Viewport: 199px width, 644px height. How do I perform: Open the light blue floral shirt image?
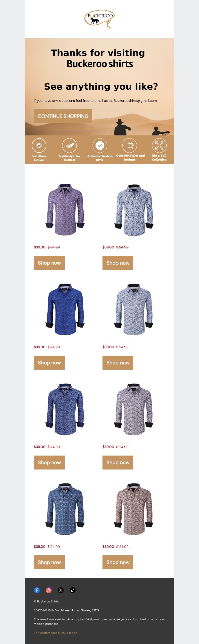coord(134,210)
